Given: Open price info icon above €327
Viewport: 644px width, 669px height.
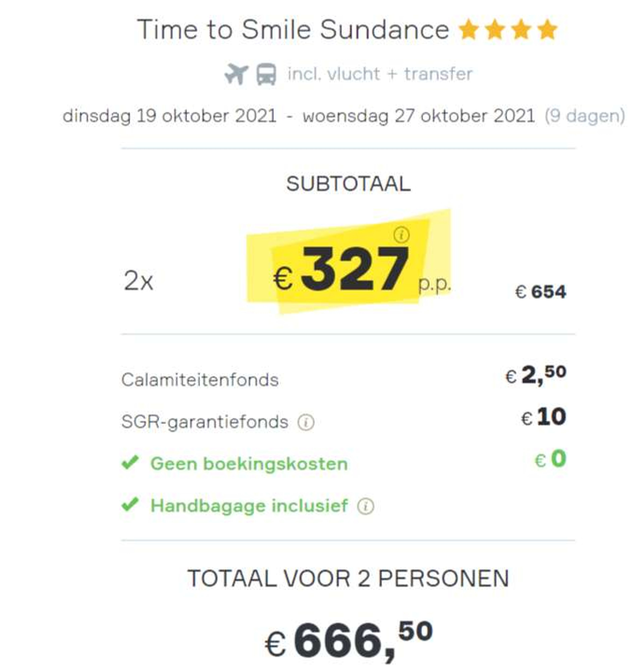Looking at the screenshot, I should [x=401, y=235].
